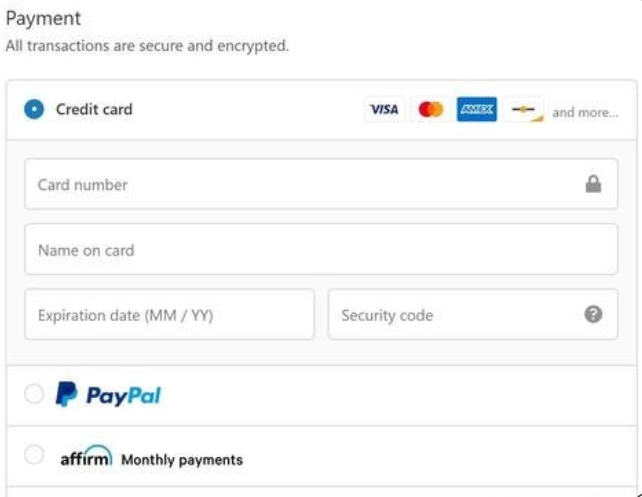Click the American Express logo

(x=477, y=109)
